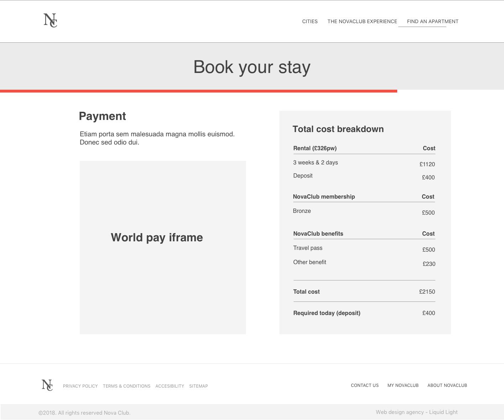
Task: Open My NovaClub link
Action: point(403,385)
